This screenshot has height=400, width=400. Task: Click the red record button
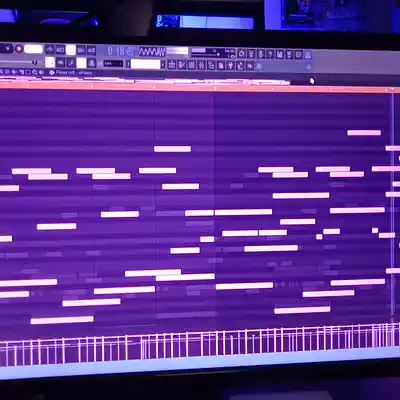coord(19,49)
